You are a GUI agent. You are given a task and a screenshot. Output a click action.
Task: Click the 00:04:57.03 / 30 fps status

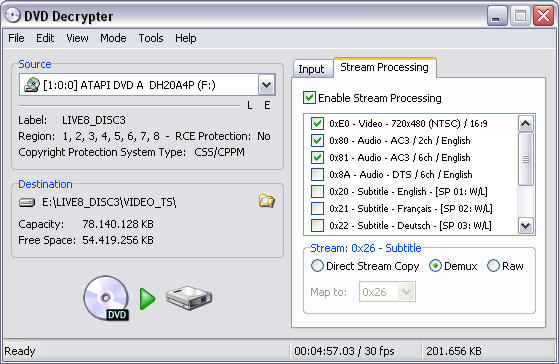tap(344, 351)
